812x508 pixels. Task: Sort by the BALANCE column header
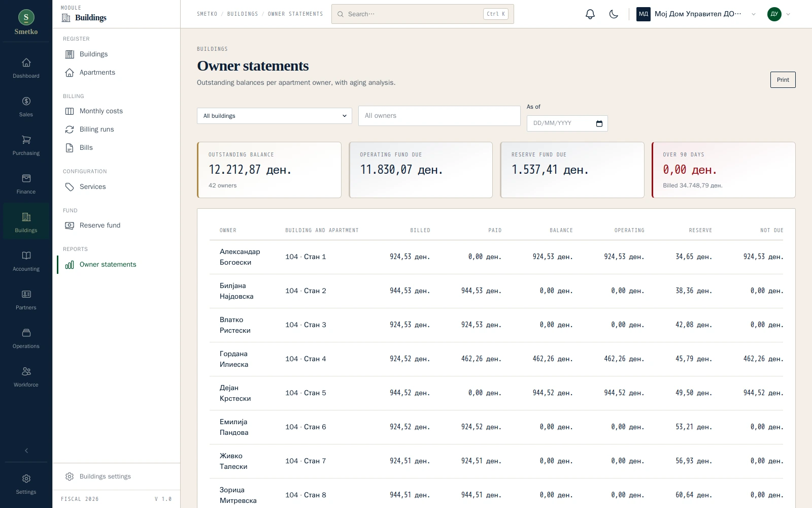pyautogui.click(x=561, y=231)
